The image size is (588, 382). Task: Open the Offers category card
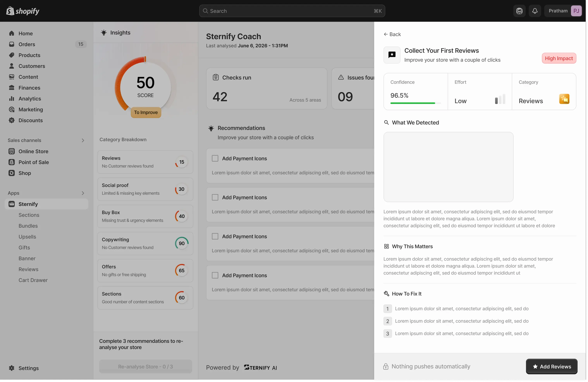click(145, 271)
